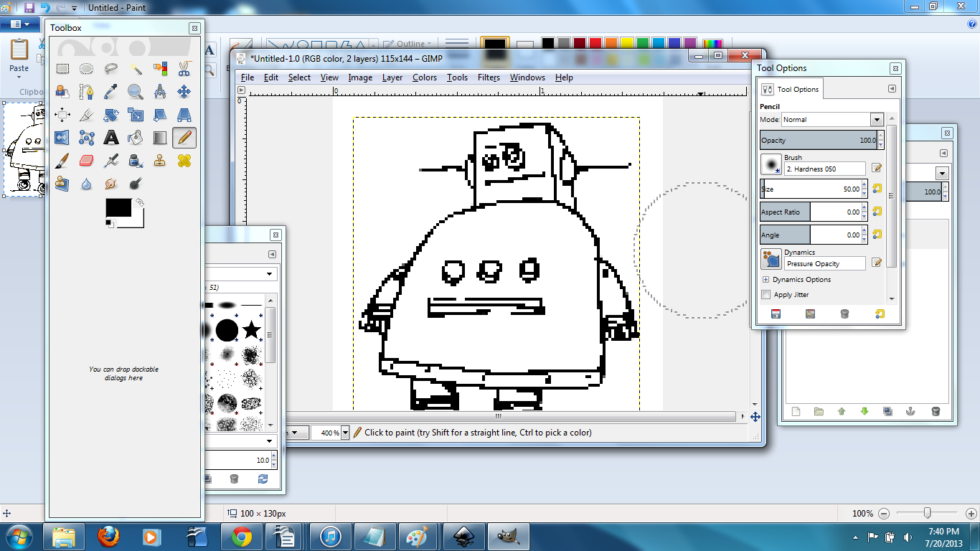980x551 pixels.
Task: Pick the Blend gradient tool
Action: [x=159, y=138]
